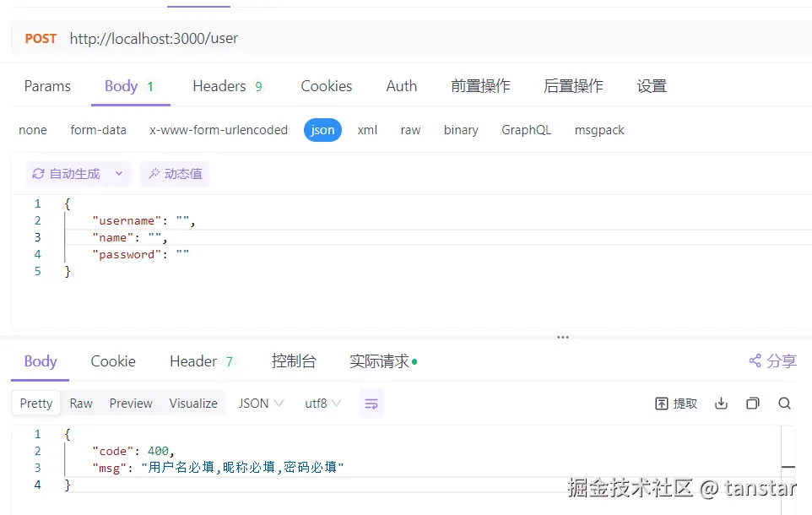
Task: Click the download response icon
Action: tap(721, 403)
